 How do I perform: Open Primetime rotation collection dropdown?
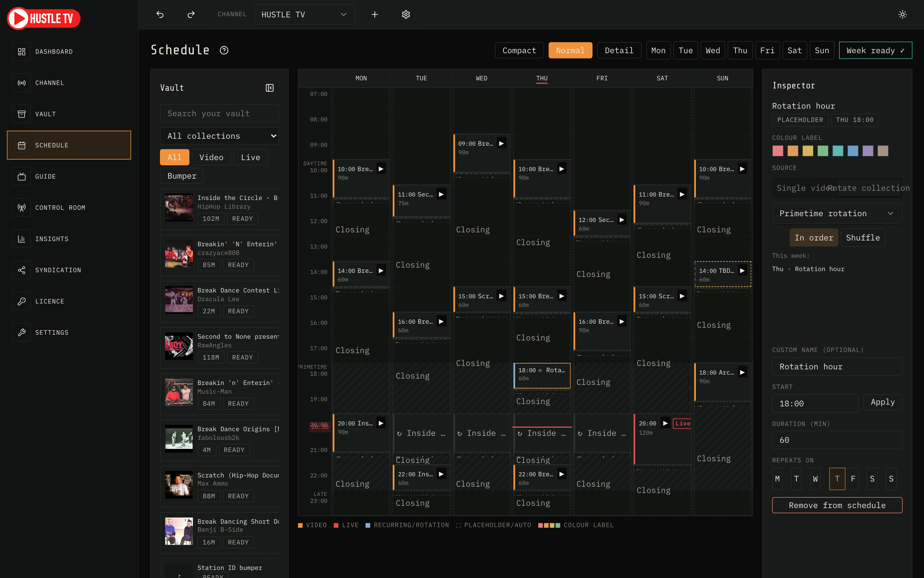pos(837,213)
